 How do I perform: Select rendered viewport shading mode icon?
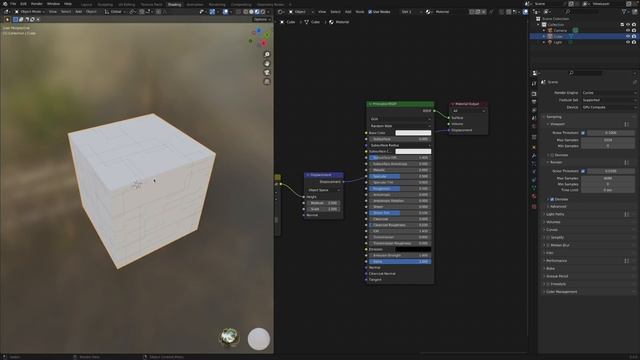tap(262, 12)
